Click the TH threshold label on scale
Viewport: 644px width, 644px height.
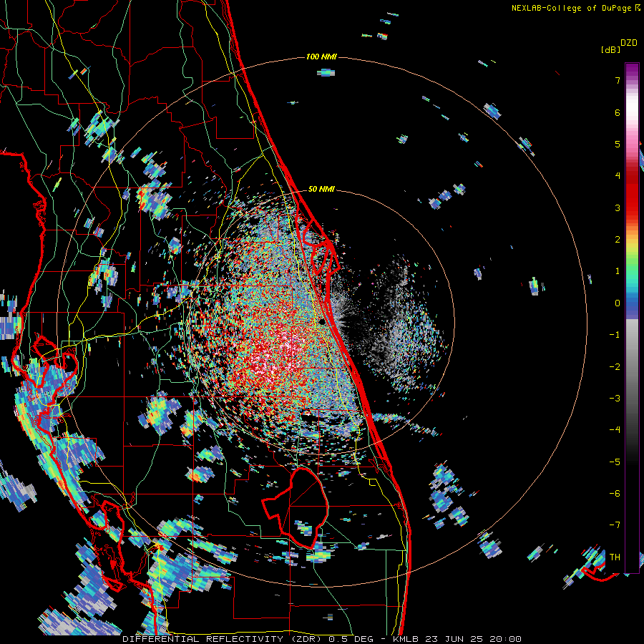pyautogui.click(x=615, y=557)
